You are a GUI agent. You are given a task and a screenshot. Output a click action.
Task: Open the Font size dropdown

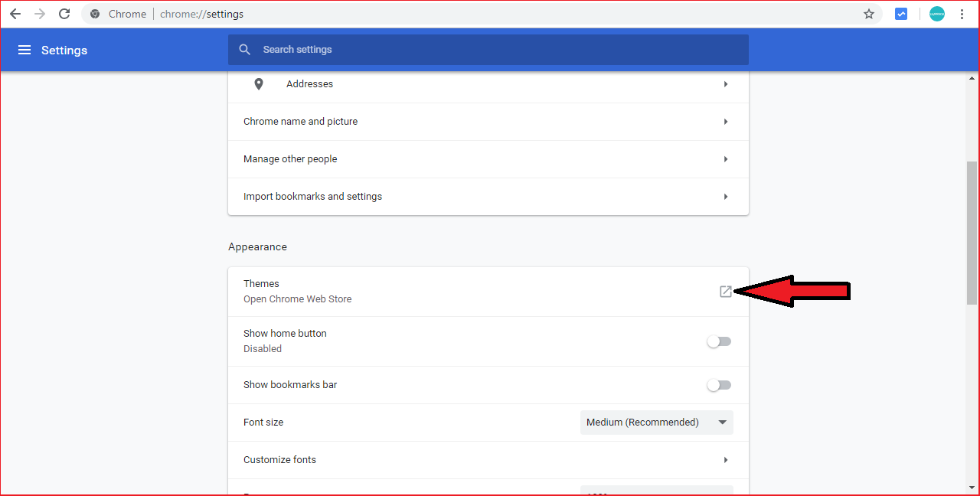(x=656, y=422)
